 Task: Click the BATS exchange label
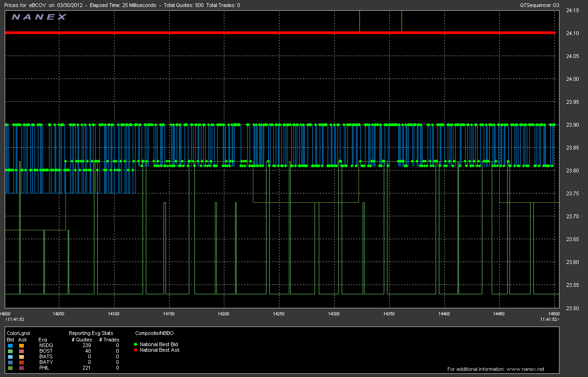[46, 356]
